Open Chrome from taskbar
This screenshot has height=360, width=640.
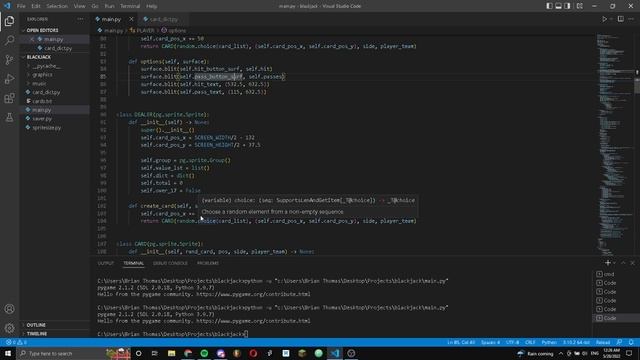point(188,353)
